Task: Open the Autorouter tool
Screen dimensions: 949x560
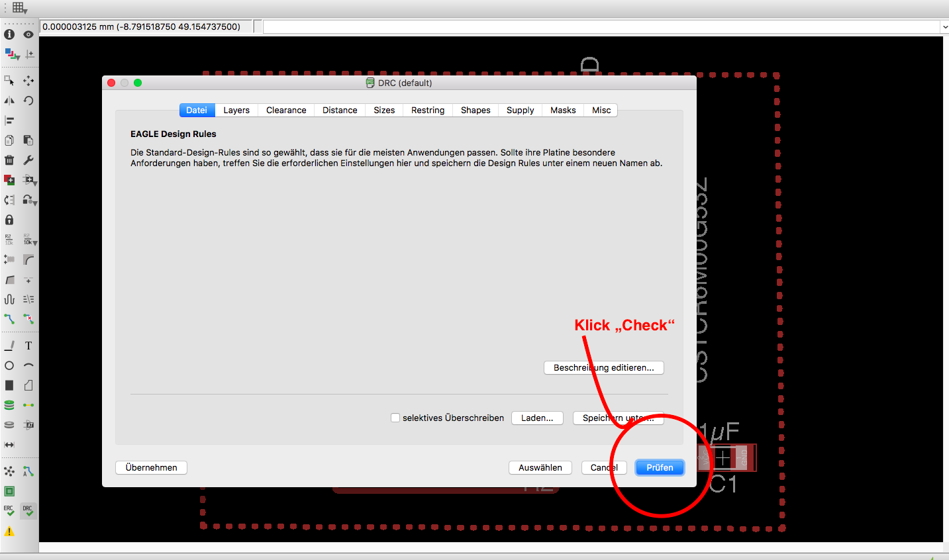Action: pyautogui.click(x=28, y=471)
